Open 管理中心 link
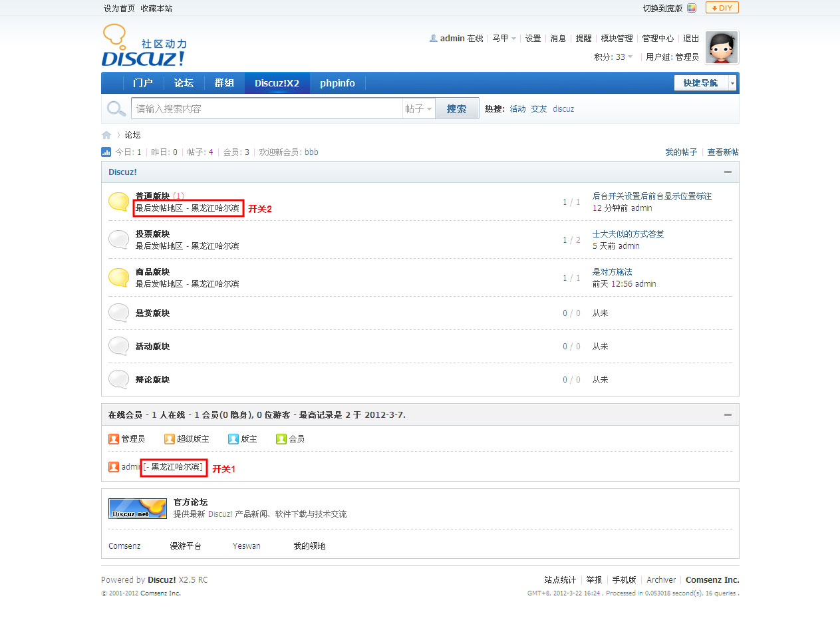Screen dimensions: 840x632 [658, 39]
